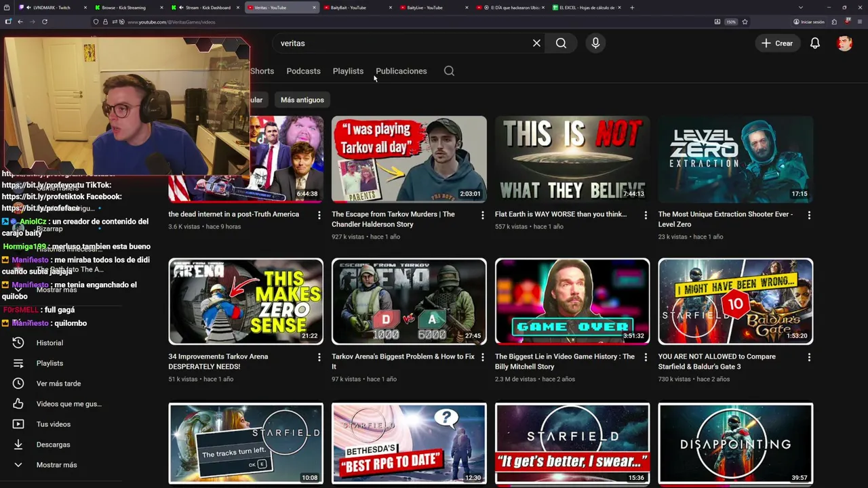Click 'Iniciar sesión' in browser toolbar
This screenshot has width=868, height=488.
808,22
